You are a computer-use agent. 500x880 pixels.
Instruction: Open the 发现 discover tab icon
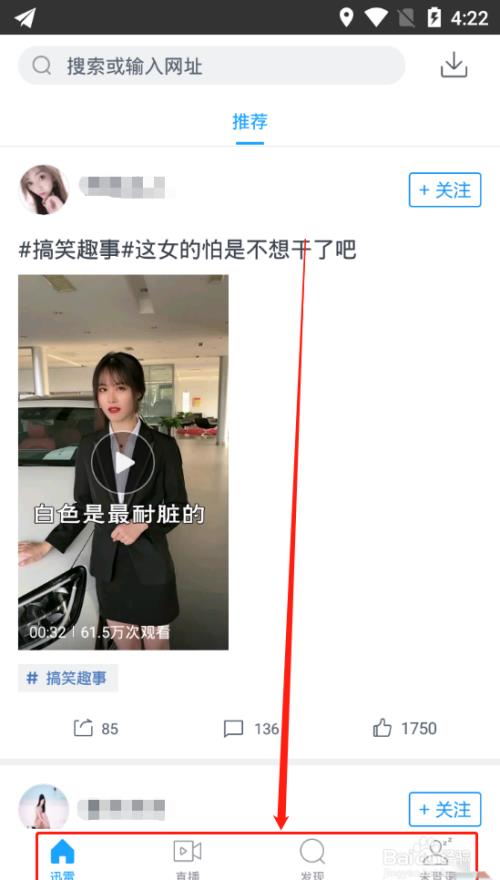coord(313,852)
